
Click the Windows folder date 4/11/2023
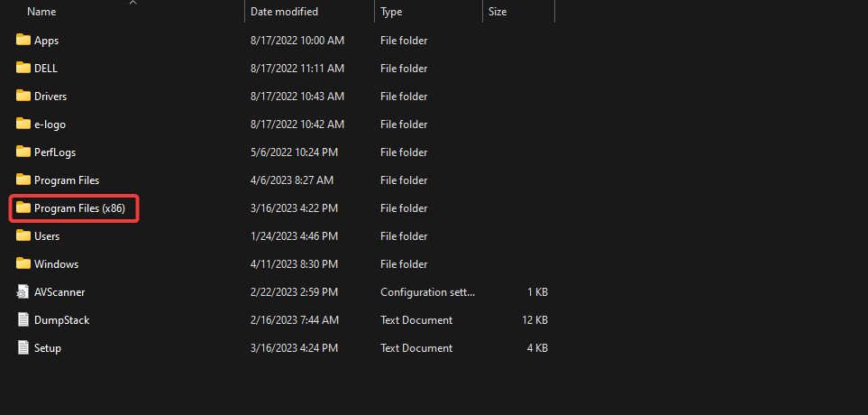[x=294, y=264]
